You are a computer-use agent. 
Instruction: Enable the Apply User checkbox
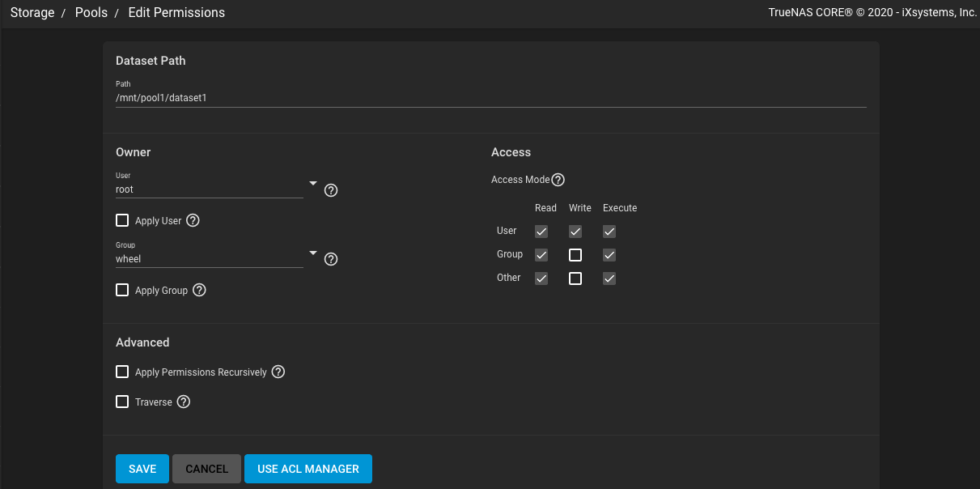tap(122, 220)
